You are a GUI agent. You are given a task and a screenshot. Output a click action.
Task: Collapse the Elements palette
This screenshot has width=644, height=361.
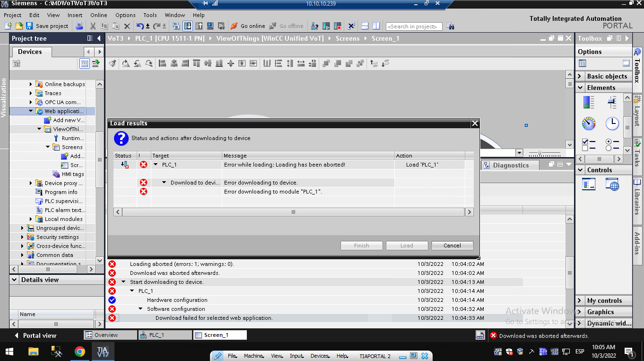(x=580, y=88)
